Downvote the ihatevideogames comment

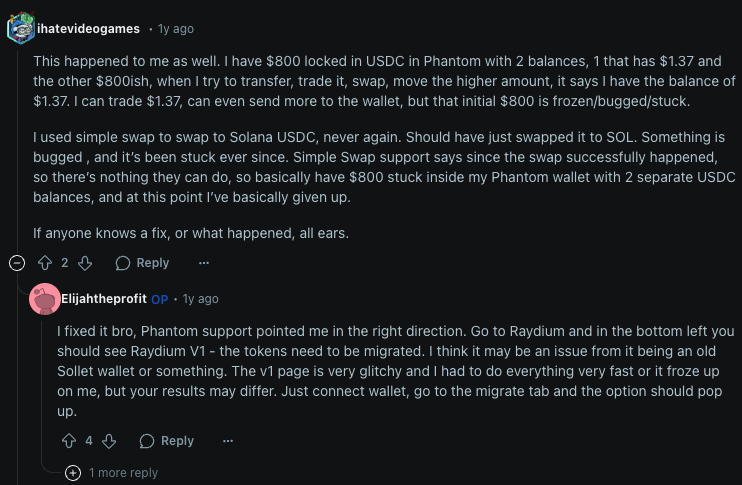tap(85, 263)
